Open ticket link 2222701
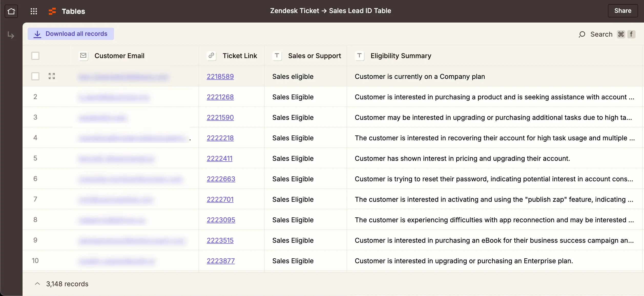This screenshot has height=296, width=644. coord(220,199)
